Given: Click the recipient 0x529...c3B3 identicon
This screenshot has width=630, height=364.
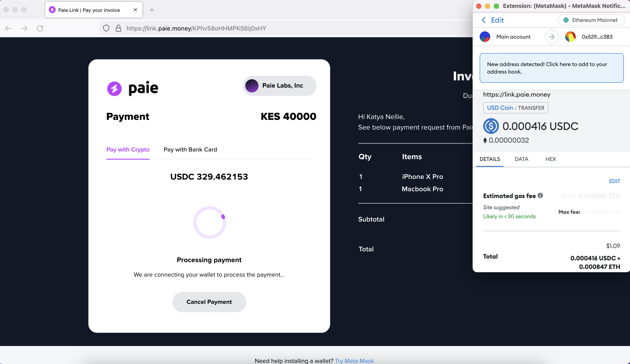Looking at the screenshot, I should [570, 37].
